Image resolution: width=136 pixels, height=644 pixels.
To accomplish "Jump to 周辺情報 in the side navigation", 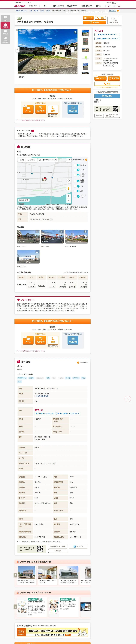I will click(x=5, y=25).
